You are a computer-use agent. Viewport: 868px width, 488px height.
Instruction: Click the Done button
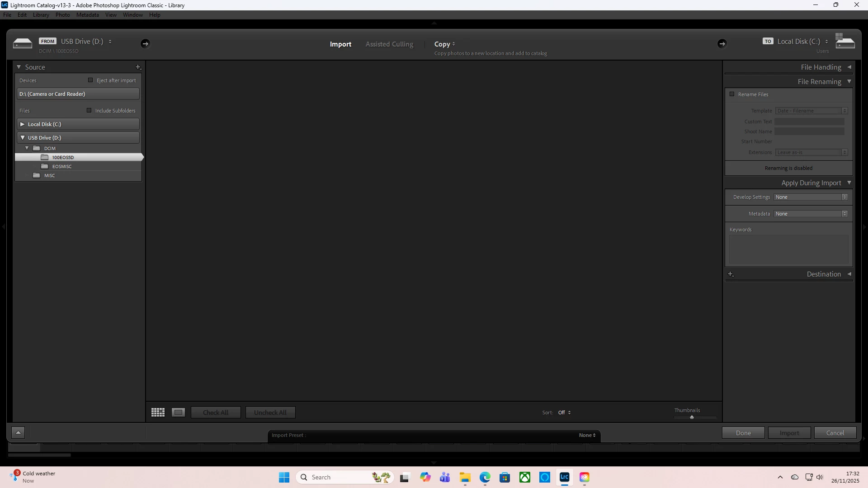click(743, 433)
